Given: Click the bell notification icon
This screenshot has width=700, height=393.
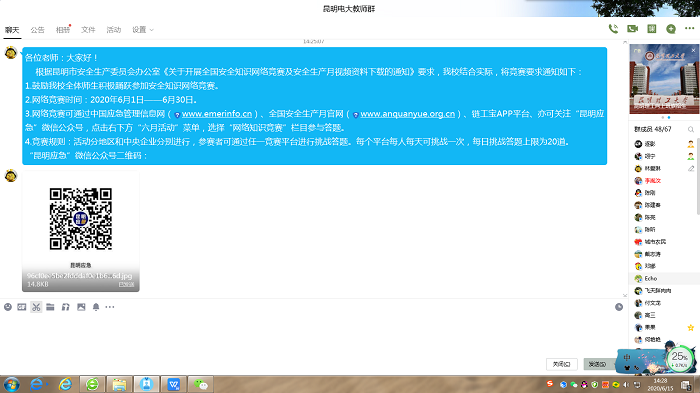Looking at the screenshot, I should pos(96,307).
